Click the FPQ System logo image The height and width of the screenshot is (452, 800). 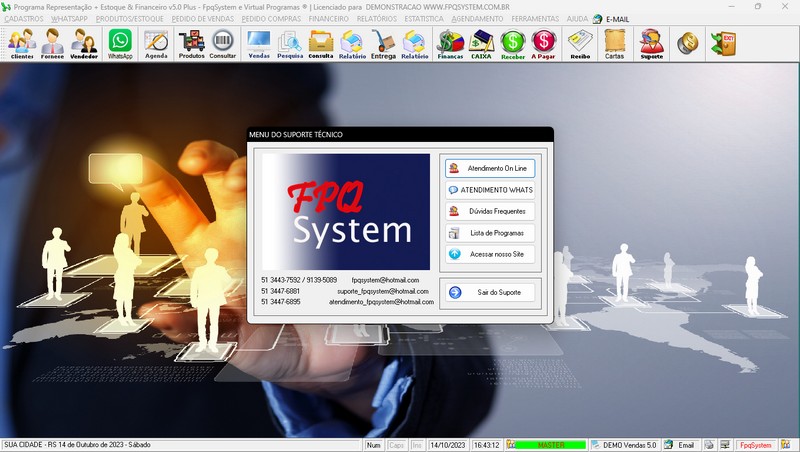[345, 212]
